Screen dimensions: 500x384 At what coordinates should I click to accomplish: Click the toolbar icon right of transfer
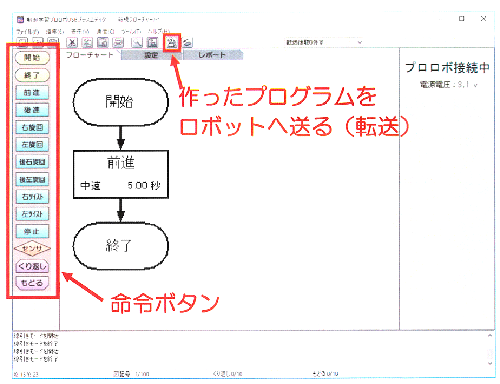[188, 42]
